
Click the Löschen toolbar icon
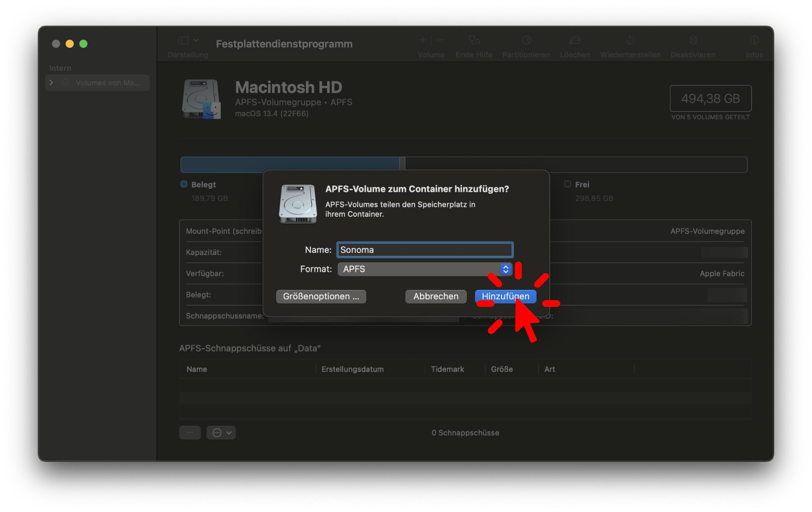click(x=575, y=41)
